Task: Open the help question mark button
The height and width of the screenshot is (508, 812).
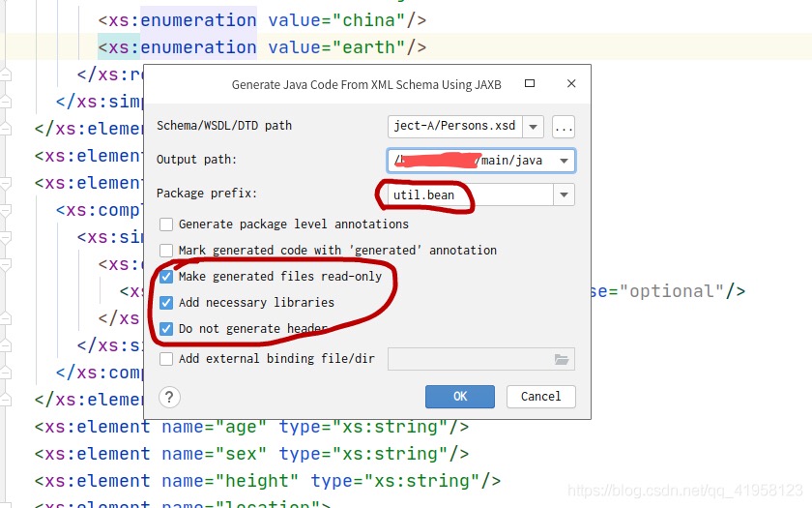Action: coord(169,398)
